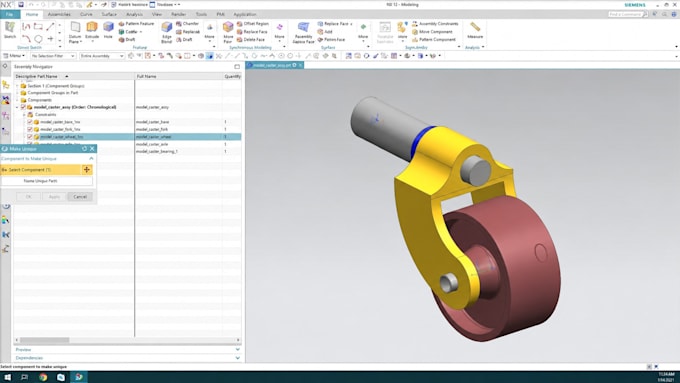The width and height of the screenshot is (680, 383).
Task: Click the Save icon in title bar
Action: pyautogui.click(x=20, y=5)
